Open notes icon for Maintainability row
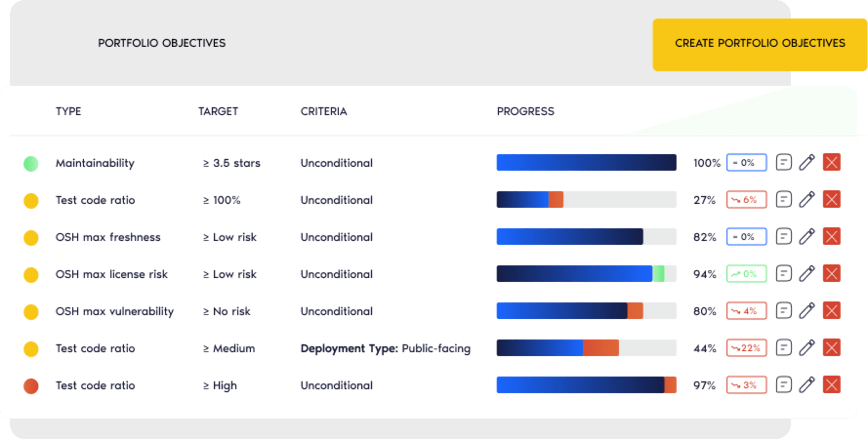Viewport: 868px width, 439px height. click(783, 163)
